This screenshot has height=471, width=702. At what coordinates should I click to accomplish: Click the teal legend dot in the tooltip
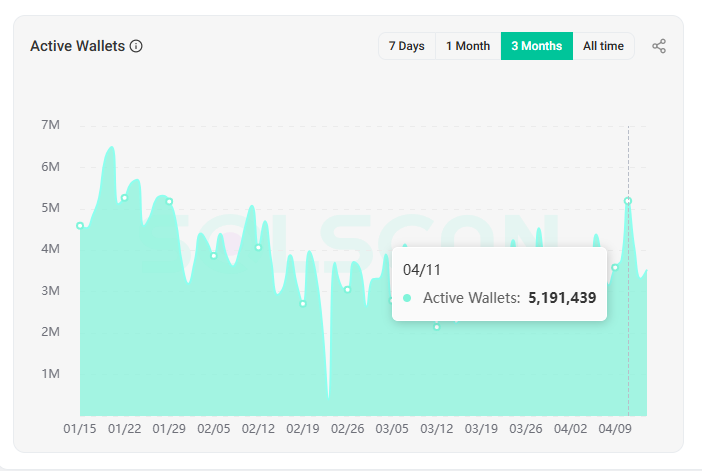(x=407, y=298)
